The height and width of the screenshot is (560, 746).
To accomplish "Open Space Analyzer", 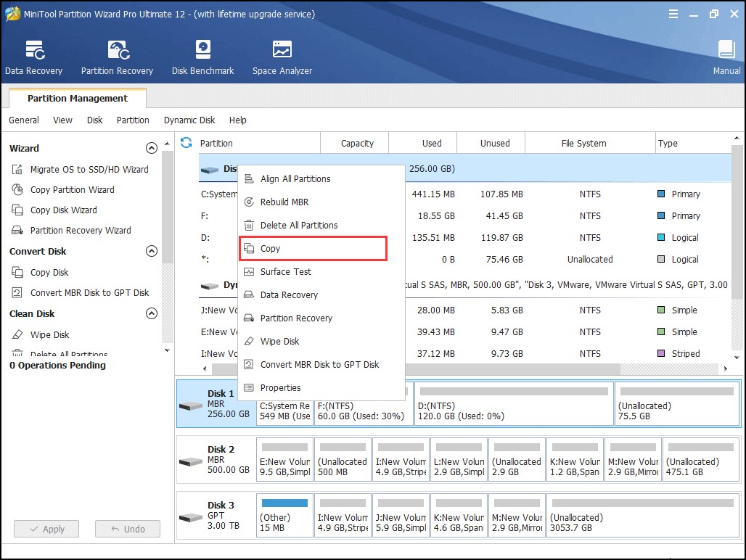I will click(281, 57).
